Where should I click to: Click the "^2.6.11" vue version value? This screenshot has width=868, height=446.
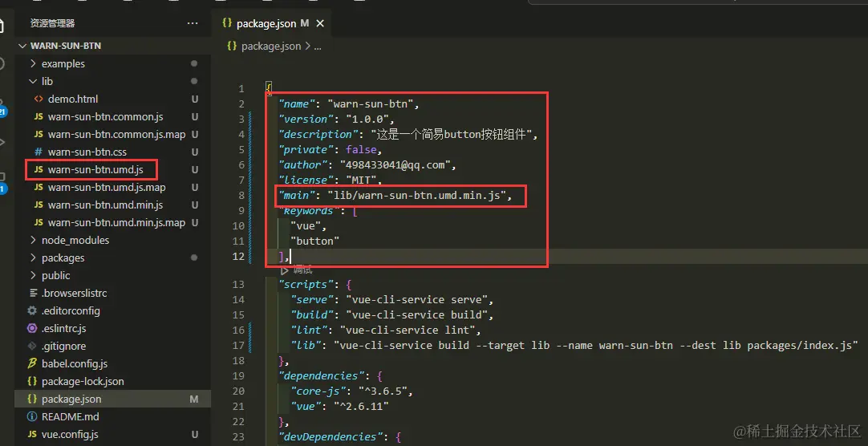click(361, 406)
